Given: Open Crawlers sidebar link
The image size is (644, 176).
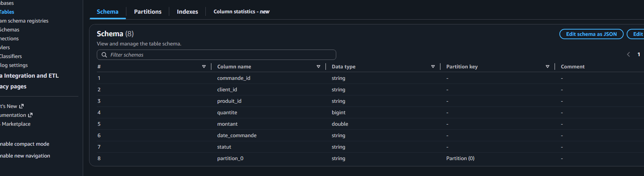Looking at the screenshot, I should 5,47.
